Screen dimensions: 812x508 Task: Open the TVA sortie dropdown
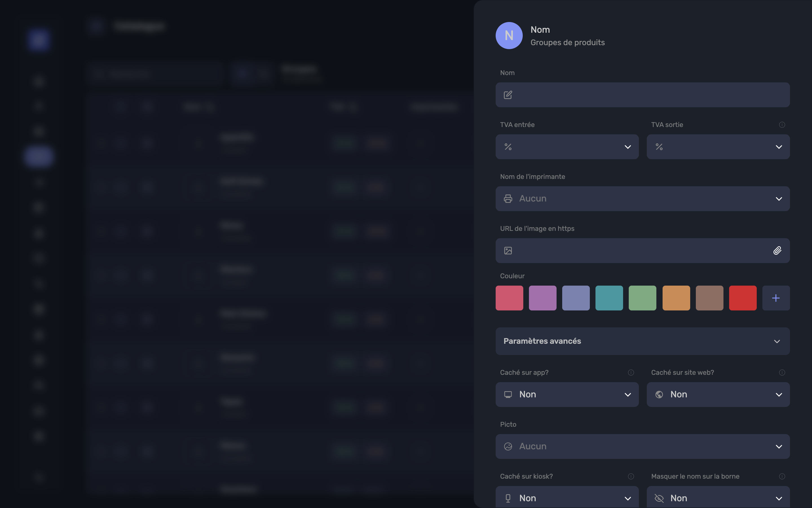click(x=718, y=147)
